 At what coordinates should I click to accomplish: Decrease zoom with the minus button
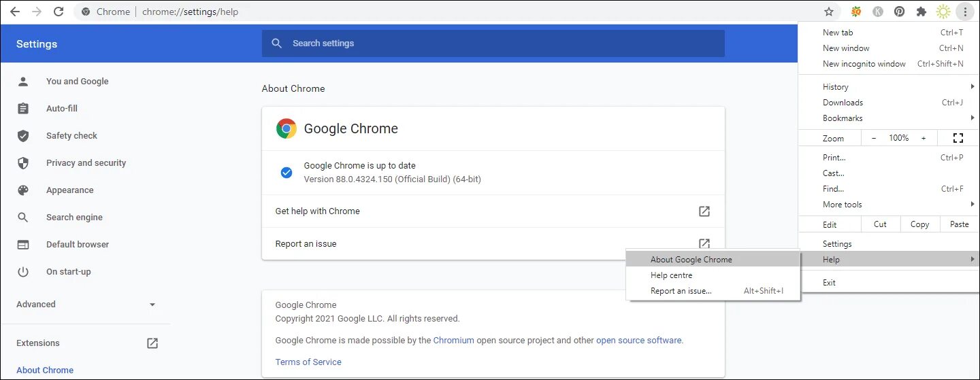tap(874, 138)
